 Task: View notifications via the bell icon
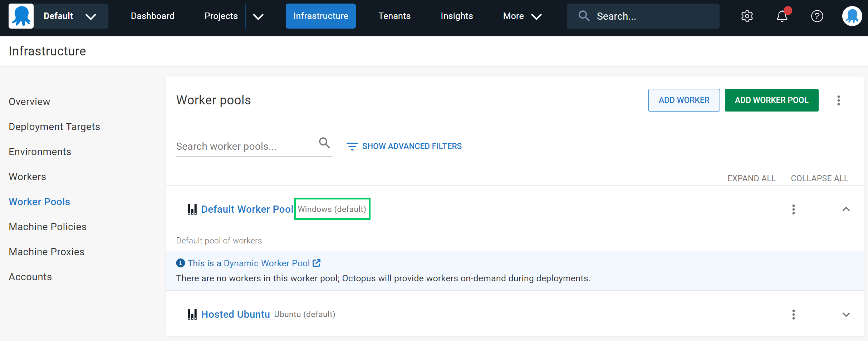(x=782, y=16)
